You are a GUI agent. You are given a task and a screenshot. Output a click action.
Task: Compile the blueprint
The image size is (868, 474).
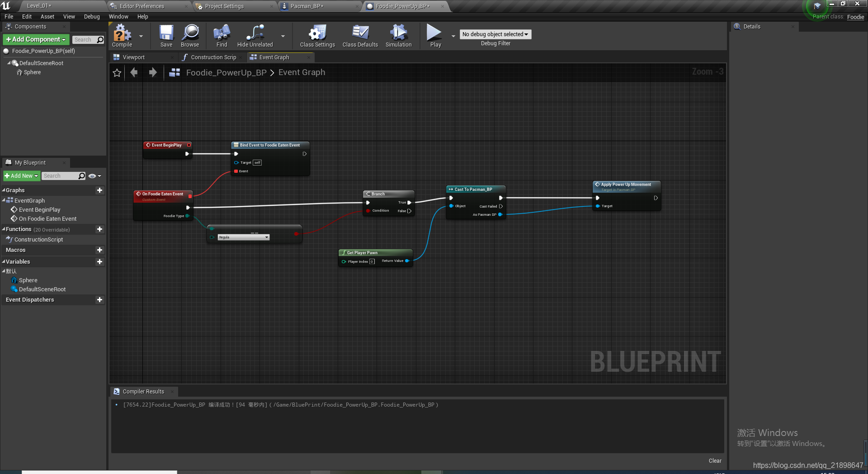coord(122,36)
